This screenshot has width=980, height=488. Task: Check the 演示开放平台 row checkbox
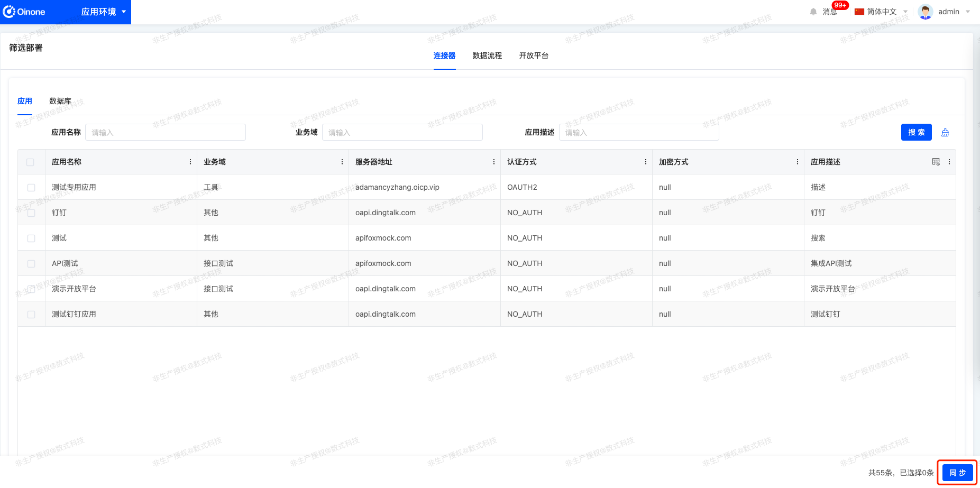[31, 289]
